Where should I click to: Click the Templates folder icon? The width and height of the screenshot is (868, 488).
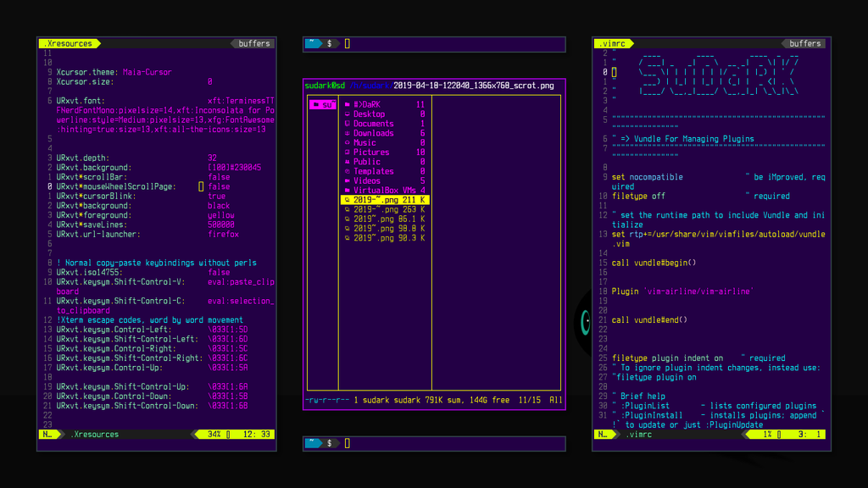point(348,170)
